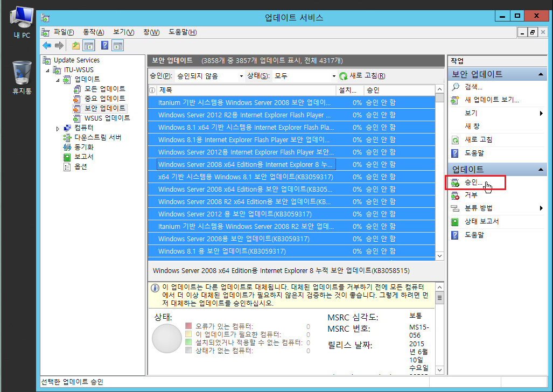
Task: Click the blue Back arrow in toolbar
Action: point(47,46)
